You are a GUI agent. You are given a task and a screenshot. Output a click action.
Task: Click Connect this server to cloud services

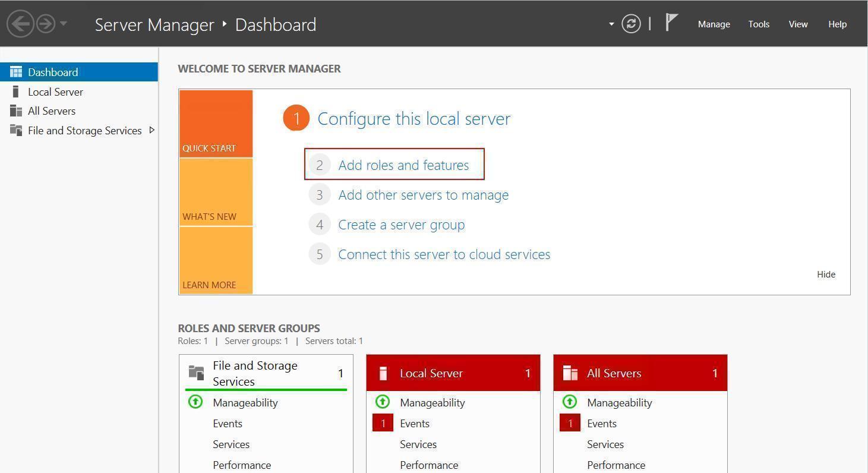point(444,254)
